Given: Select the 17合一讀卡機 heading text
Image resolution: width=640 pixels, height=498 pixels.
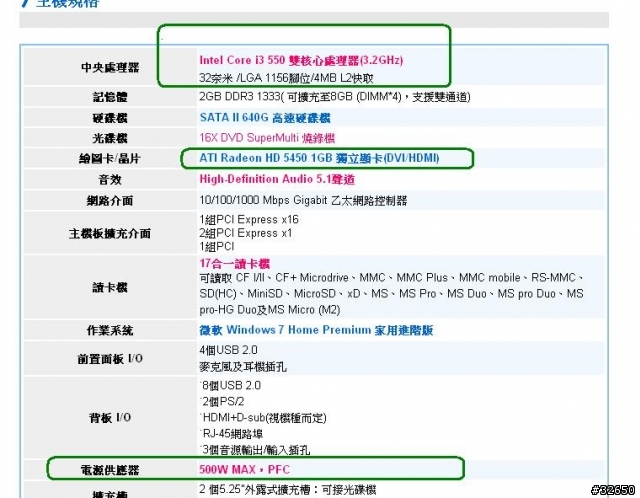Looking at the screenshot, I should (235, 264).
